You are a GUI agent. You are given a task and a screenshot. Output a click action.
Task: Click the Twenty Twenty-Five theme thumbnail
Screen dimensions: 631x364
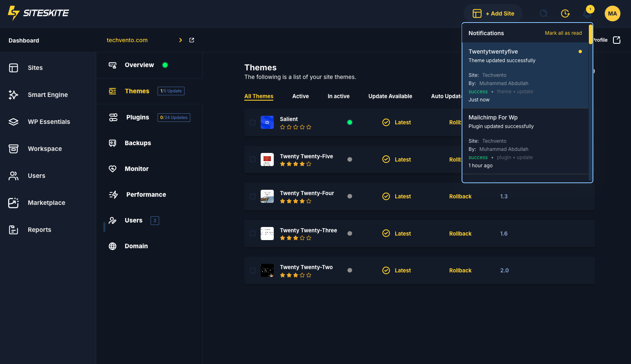pos(267,160)
